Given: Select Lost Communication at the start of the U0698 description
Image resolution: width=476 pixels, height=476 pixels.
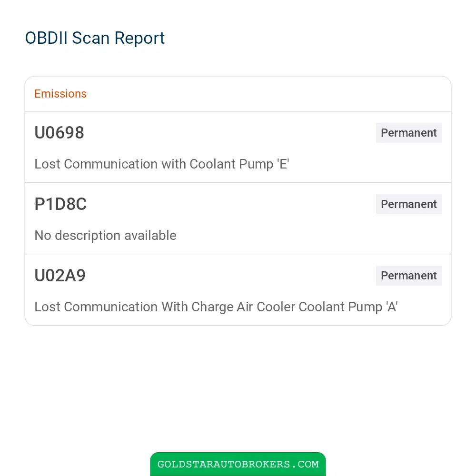Looking at the screenshot, I should (x=96, y=164).
